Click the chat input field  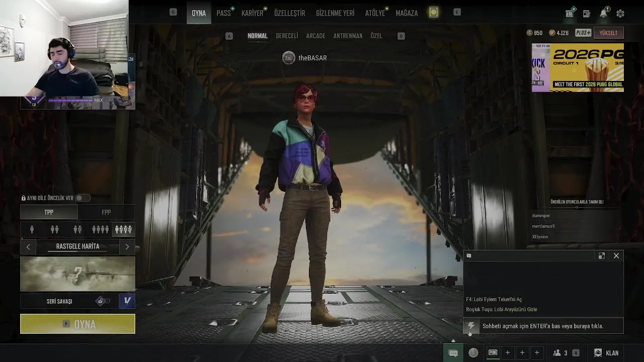tap(551, 326)
